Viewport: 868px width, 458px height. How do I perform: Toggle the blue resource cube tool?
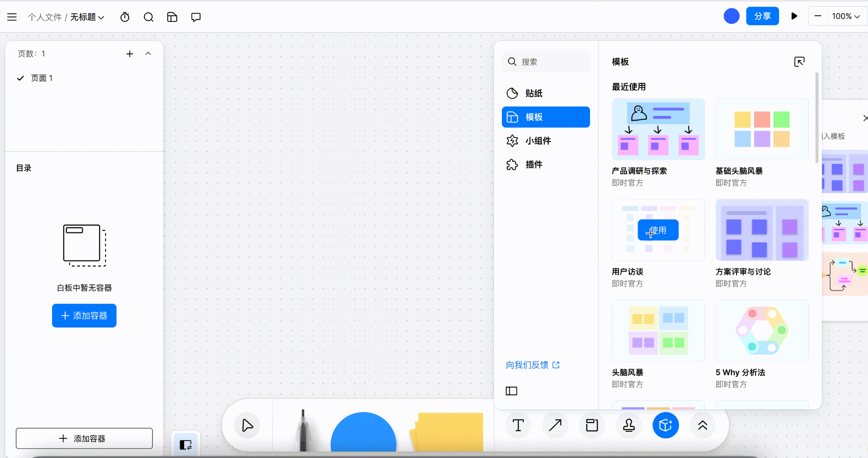666,425
